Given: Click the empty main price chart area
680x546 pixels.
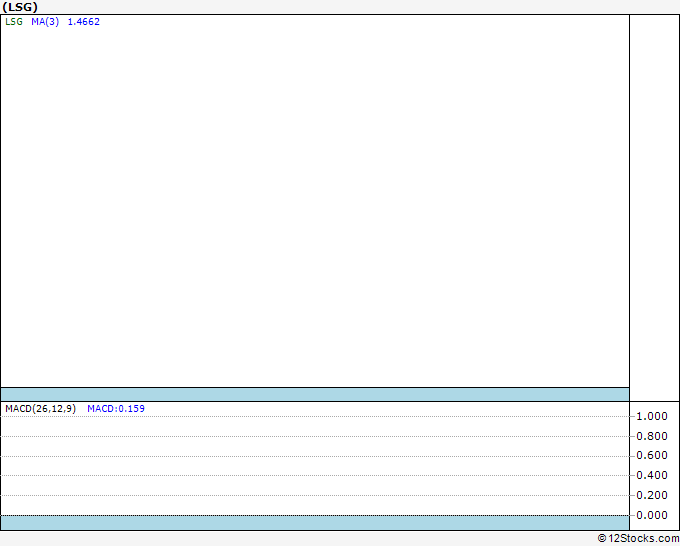Looking at the screenshot, I should click(315, 200).
